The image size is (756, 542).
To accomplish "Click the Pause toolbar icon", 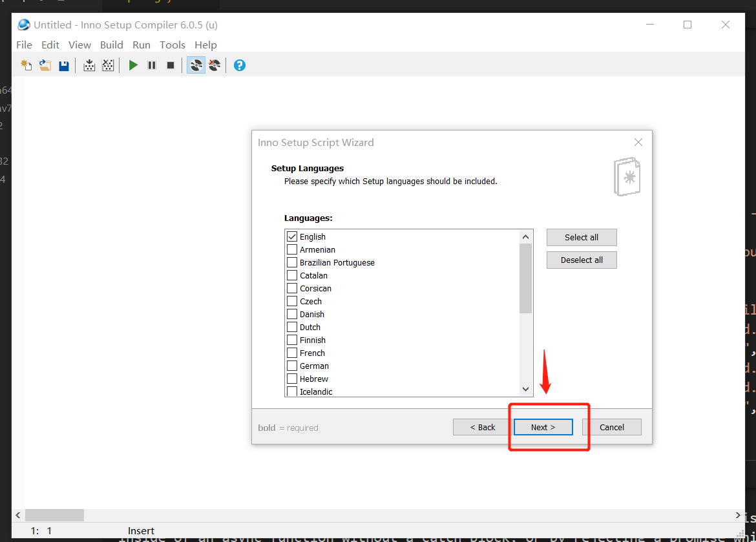I will tap(152, 65).
